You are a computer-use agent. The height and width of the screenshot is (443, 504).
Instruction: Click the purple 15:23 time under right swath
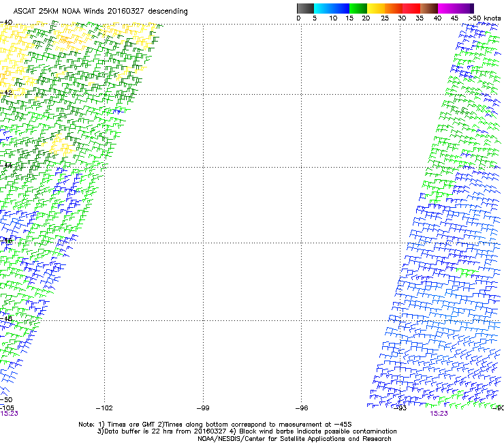(439, 414)
